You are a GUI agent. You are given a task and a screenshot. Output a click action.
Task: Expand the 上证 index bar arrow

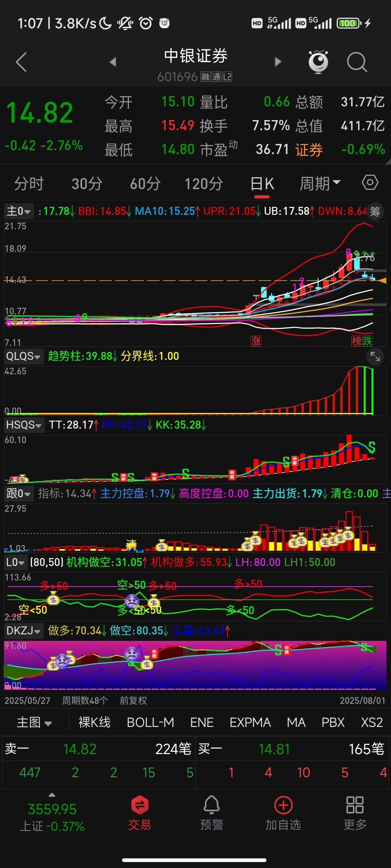click(52, 795)
